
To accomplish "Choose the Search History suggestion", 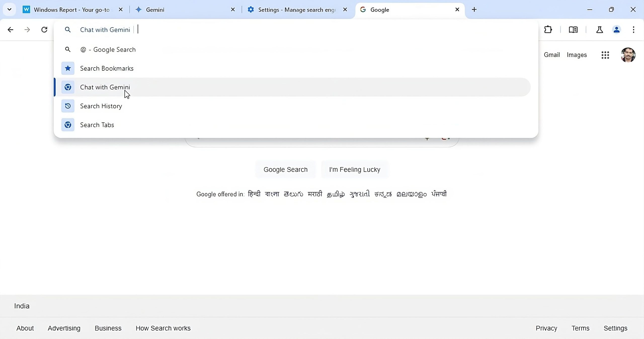I will click(292, 106).
